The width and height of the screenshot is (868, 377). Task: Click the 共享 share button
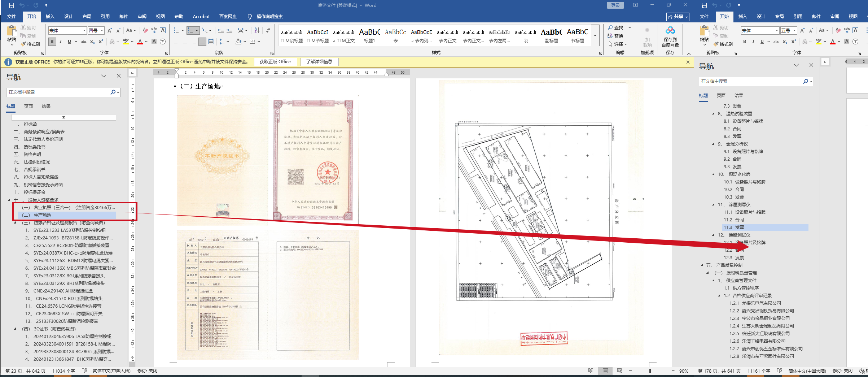[678, 17]
